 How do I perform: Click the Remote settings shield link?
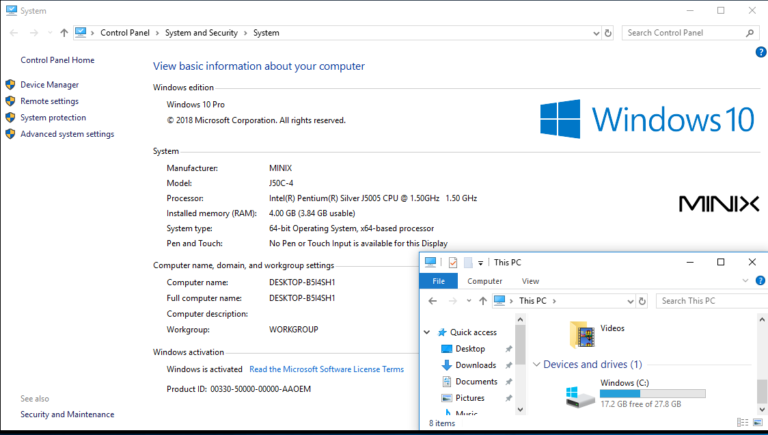(49, 101)
